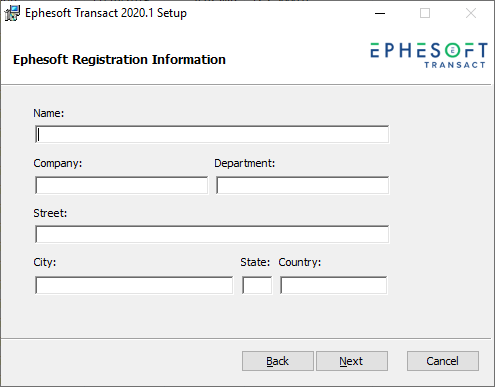Click the window title text
495x387 pixels.
point(106,13)
